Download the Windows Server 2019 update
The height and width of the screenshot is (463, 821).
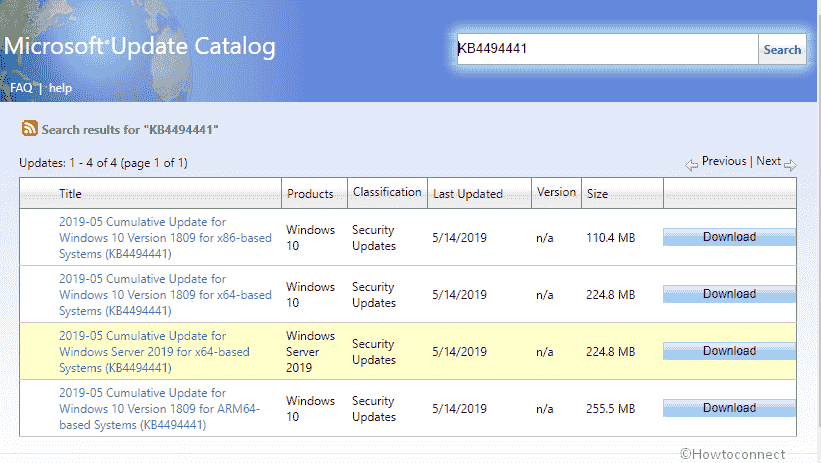(x=729, y=351)
